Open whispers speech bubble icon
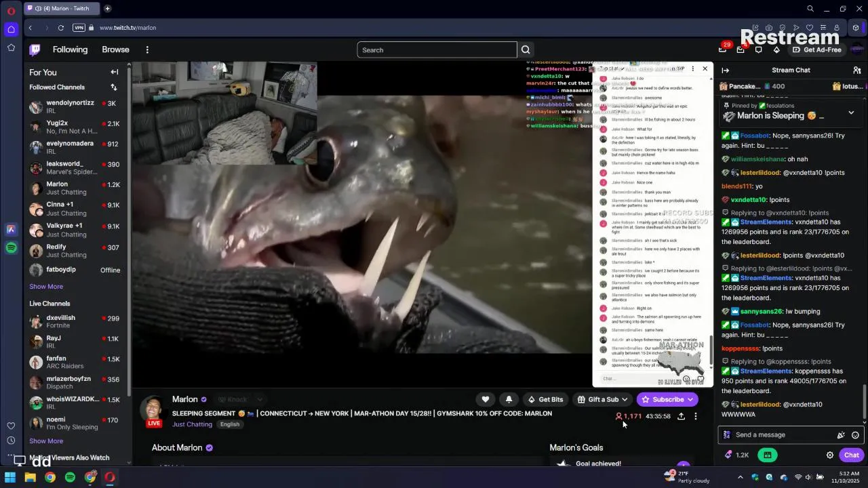Image resolution: width=868 pixels, height=488 pixels. coord(759,49)
